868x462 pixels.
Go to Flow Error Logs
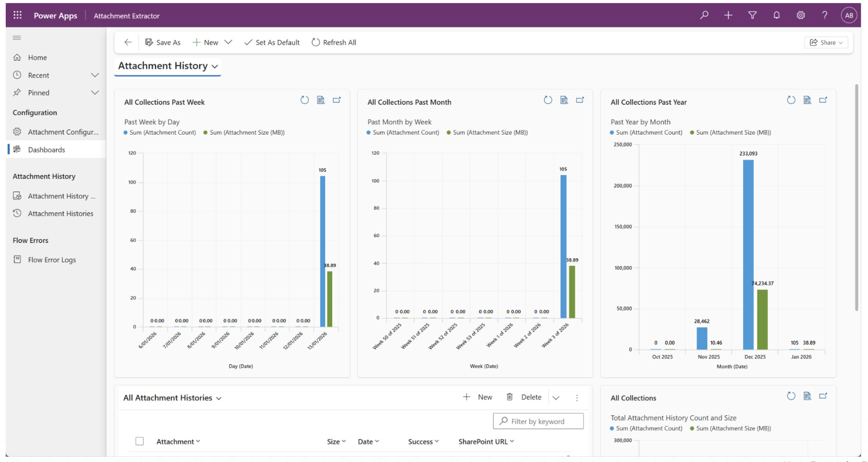click(x=52, y=260)
